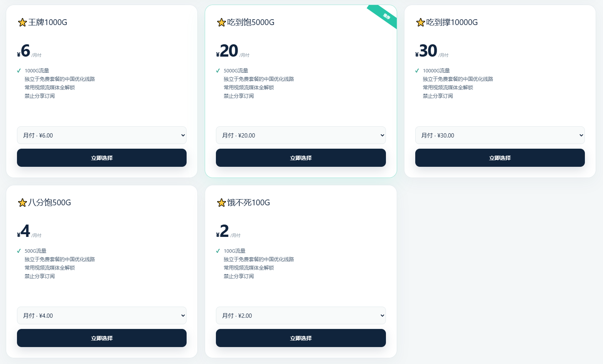Click the green checkmark next to 1000G流量
Screen dimensions: 603x364
(19, 70)
